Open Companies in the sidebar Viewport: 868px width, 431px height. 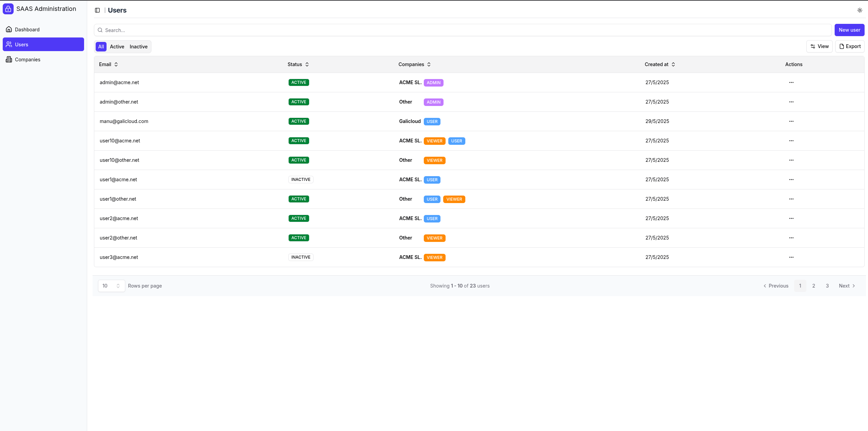43,60
